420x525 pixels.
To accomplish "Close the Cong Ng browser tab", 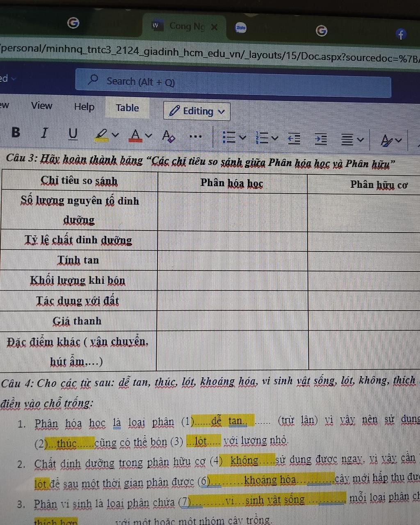I will pos(214,27).
